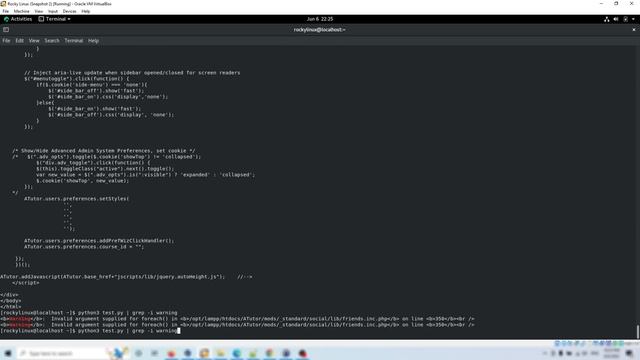Open the terminal Help menu
Screen dimensions: 640x360
coord(93,41)
